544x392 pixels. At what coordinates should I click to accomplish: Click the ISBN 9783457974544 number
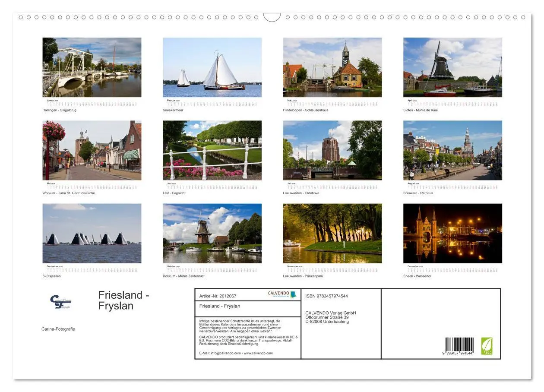pos(326,296)
